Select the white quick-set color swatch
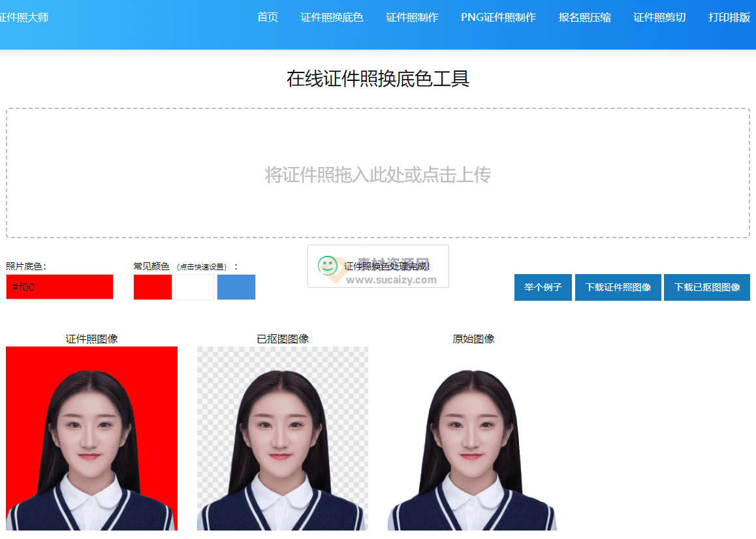This screenshot has width=756, height=539. (194, 287)
